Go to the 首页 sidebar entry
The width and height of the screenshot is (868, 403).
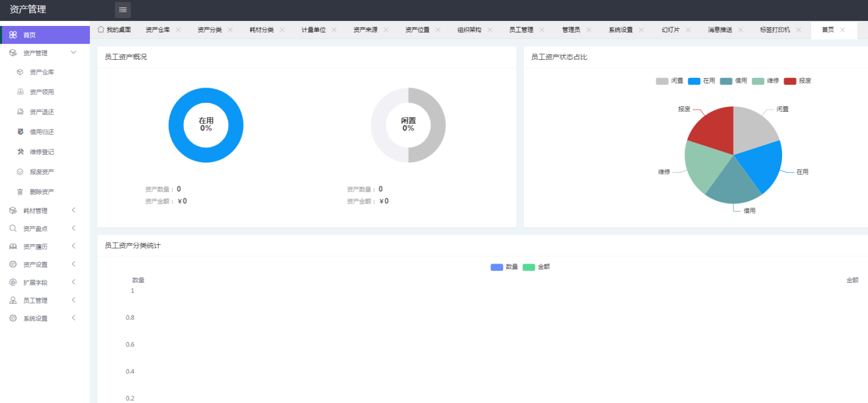tap(28, 34)
